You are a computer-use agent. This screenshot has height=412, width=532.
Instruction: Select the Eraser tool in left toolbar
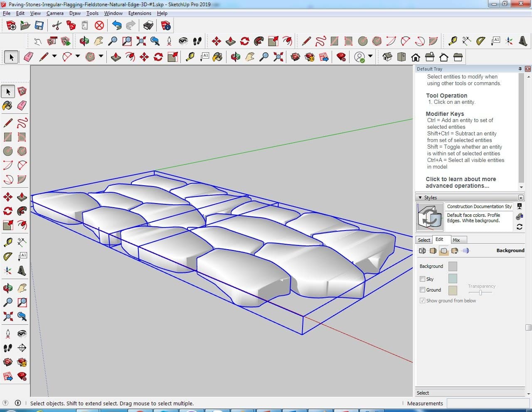pyautogui.click(x=22, y=105)
